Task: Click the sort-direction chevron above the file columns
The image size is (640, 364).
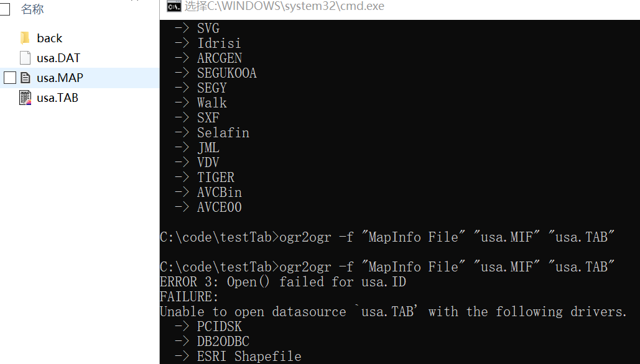Action: (136, 2)
